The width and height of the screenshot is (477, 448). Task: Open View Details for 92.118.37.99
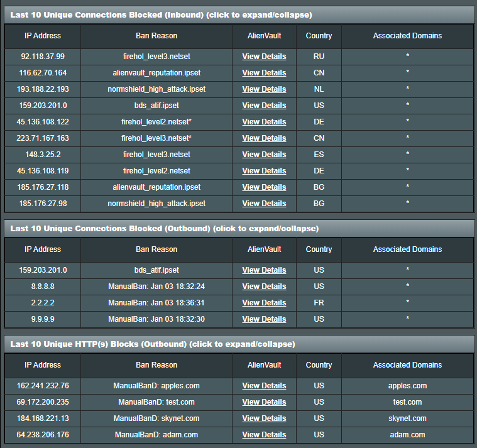(x=264, y=57)
